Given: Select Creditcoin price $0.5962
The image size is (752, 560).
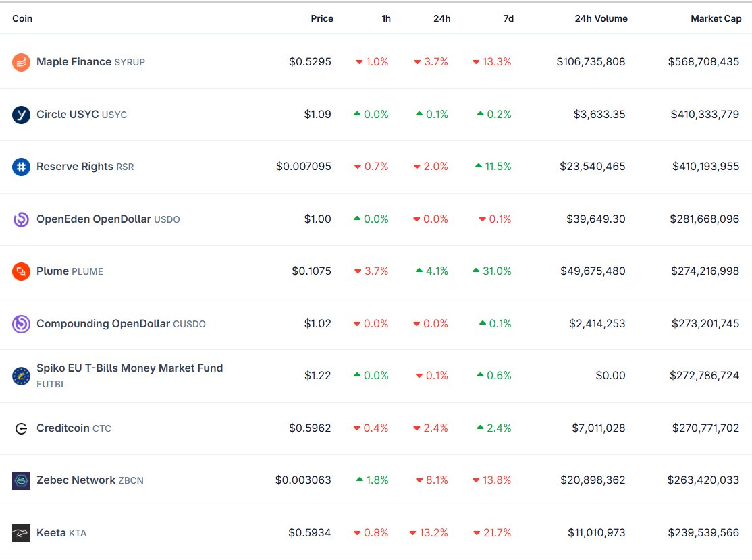Looking at the screenshot, I should tap(310, 428).
